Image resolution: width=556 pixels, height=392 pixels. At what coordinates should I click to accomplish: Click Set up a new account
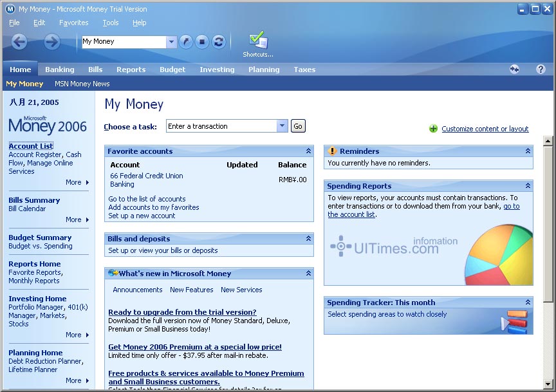[x=142, y=216]
